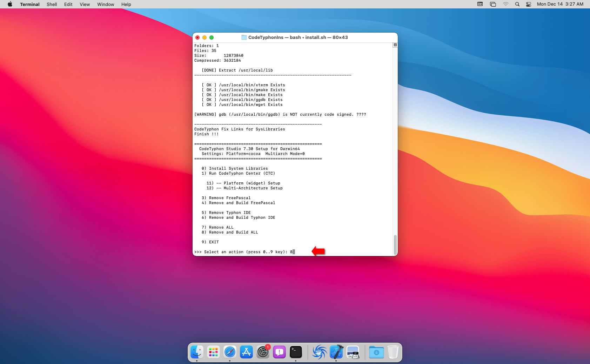Click the gdb code signed WARNING line
This screenshot has width=590, height=364.
[280, 114]
